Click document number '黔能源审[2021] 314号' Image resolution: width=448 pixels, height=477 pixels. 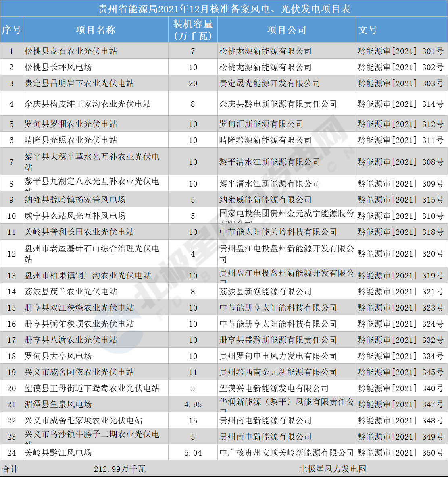pos(400,104)
